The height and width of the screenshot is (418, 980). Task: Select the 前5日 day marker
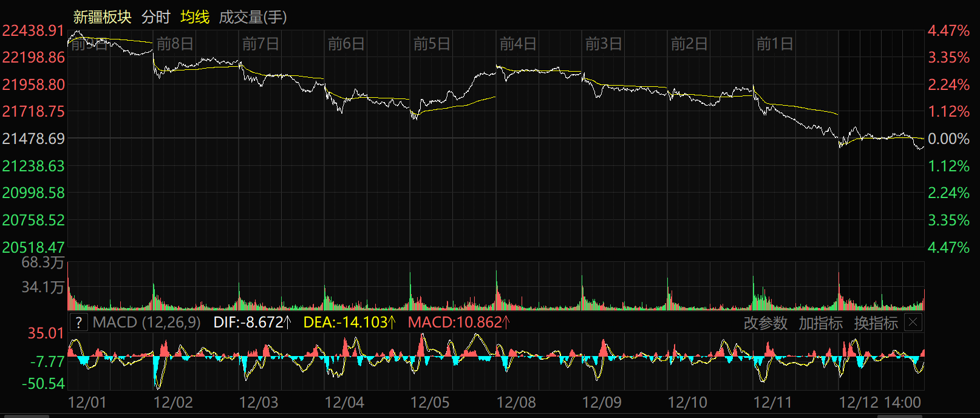tap(432, 44)
